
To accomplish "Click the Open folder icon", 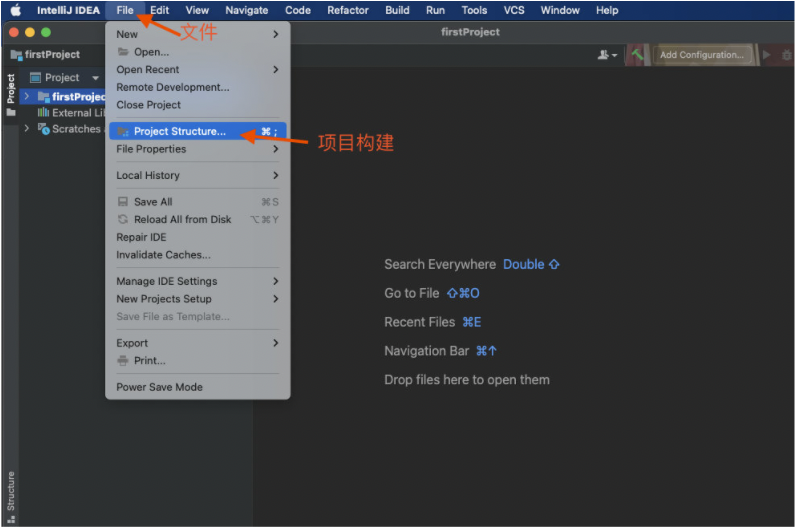I will (x=123, y=52).
